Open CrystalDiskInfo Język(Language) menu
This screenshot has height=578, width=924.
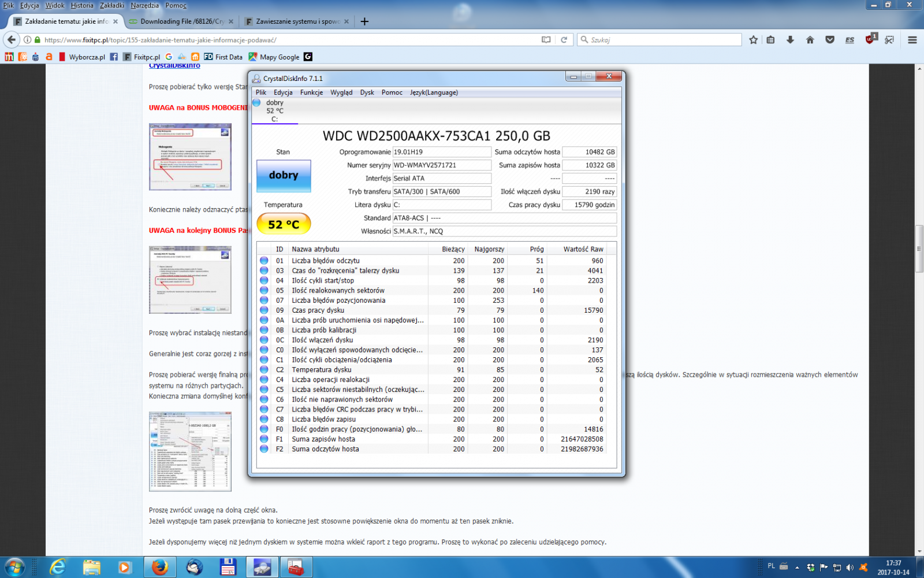pos(434,92)
